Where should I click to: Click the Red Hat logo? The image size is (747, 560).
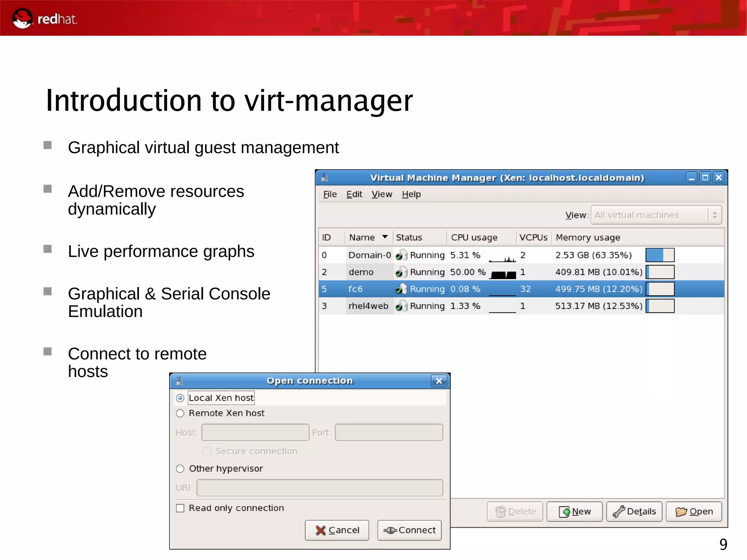[44, 18]
